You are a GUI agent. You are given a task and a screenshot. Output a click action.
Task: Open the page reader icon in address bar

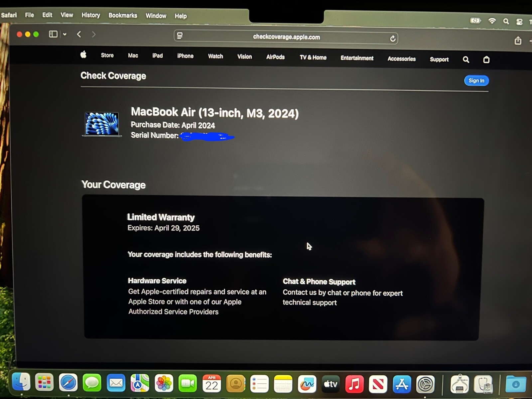pyautogui.click(x=180, y=36)
